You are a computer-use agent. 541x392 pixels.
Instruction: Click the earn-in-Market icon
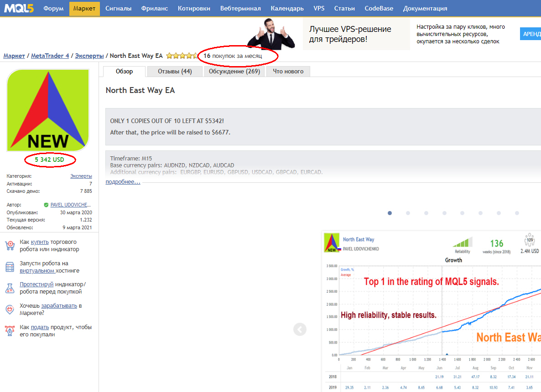(10, 309)
